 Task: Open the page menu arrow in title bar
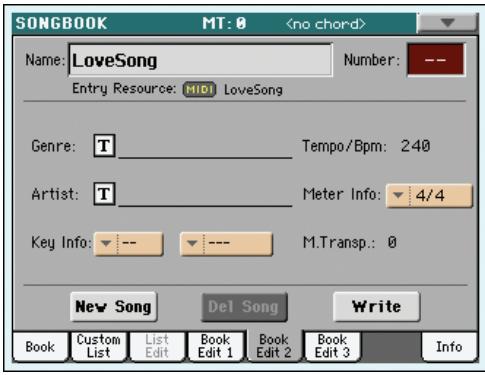coord(447,23)
